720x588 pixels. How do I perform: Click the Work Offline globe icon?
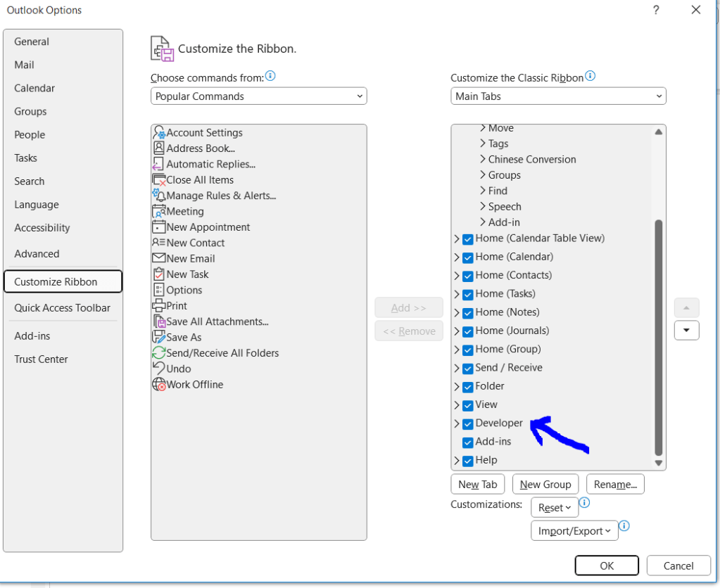(159, 385)
